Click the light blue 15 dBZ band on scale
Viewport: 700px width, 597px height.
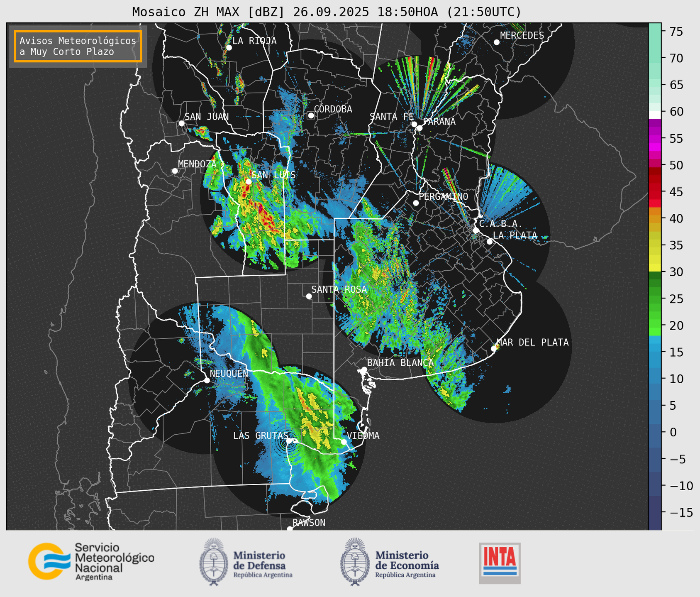(x=655, y=352)
